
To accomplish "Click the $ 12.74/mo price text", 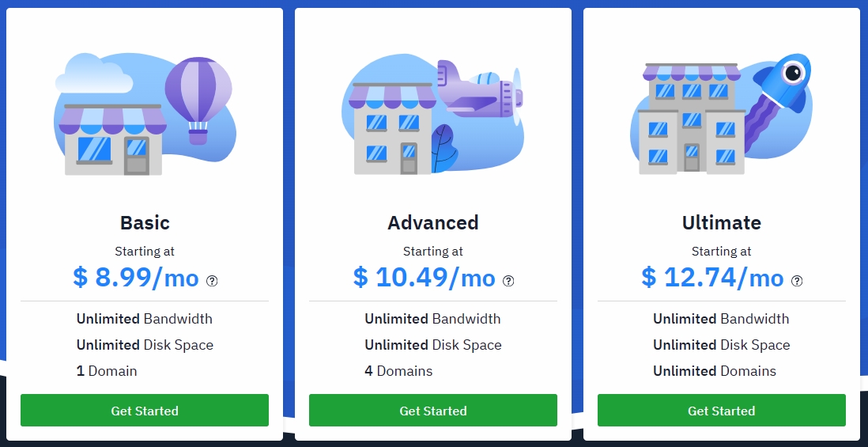I will [712, 277].
